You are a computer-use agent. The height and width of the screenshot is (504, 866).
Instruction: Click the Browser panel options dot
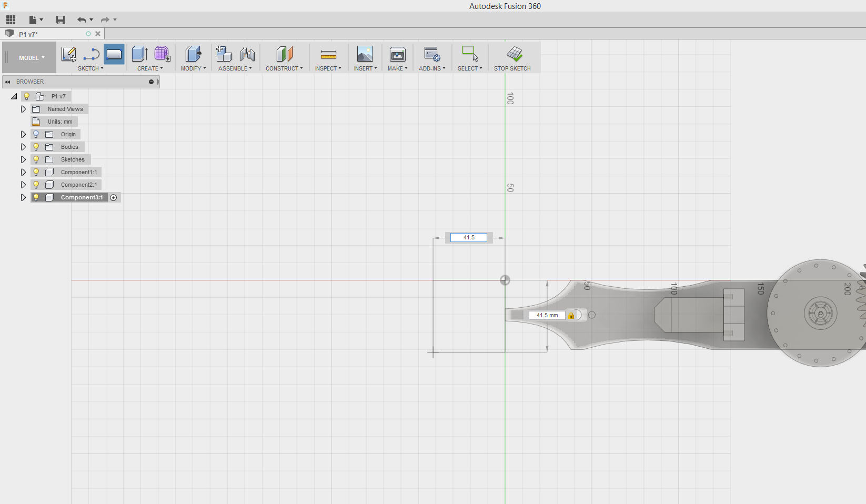pyautogui.click(x=152, y=82)
